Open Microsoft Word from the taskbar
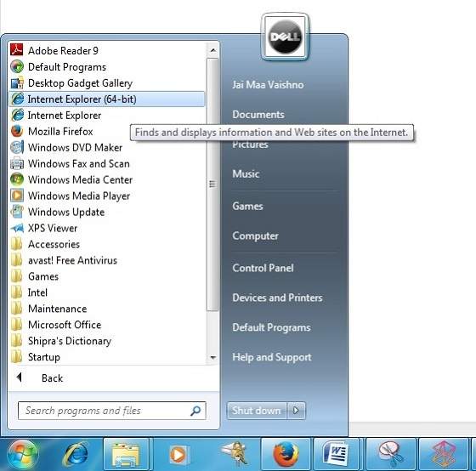This screenshot has height=471, width=476. point(336,455)
